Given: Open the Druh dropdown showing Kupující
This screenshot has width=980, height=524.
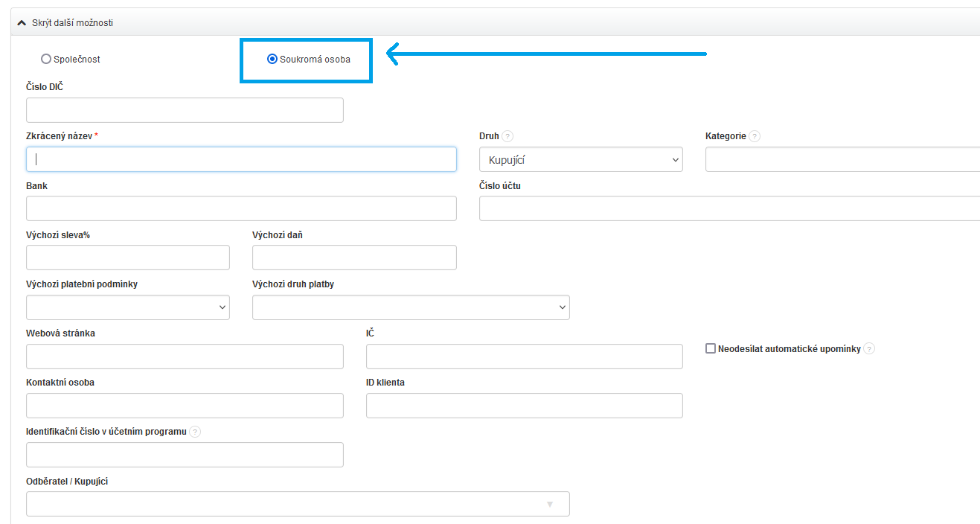Looking at the screenshot, I should pyautogui.click(x=580, y=159).
